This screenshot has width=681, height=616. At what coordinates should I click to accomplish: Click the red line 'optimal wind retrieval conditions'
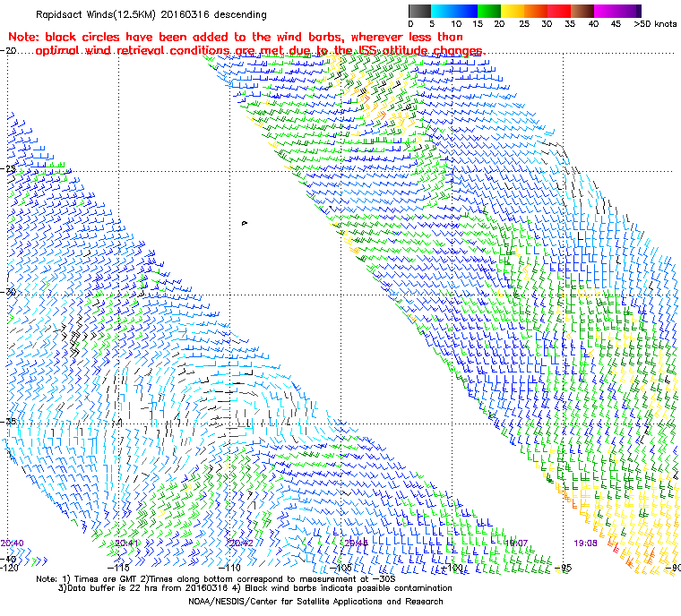133,51
